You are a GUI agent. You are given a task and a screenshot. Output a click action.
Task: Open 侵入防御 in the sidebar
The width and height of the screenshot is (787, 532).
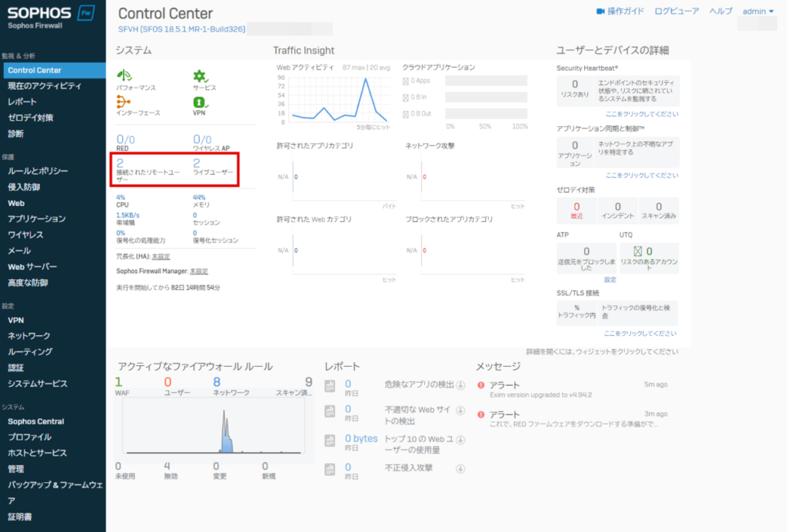24,188
